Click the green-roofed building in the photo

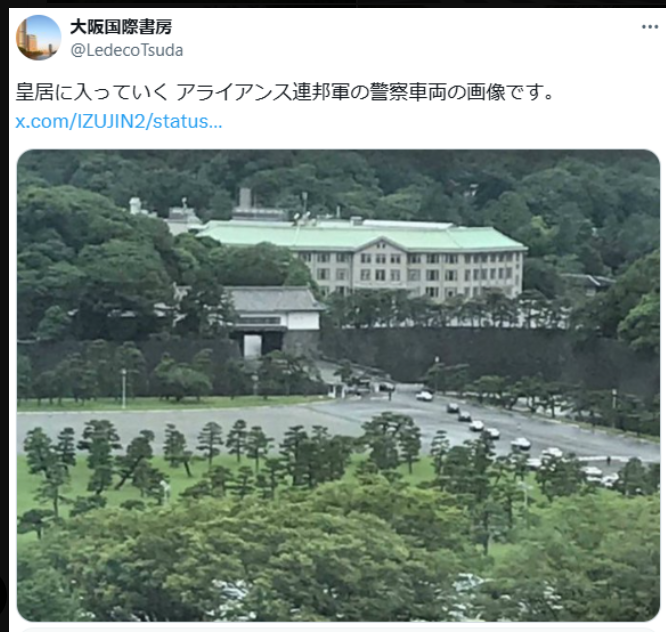pos(365,259)
